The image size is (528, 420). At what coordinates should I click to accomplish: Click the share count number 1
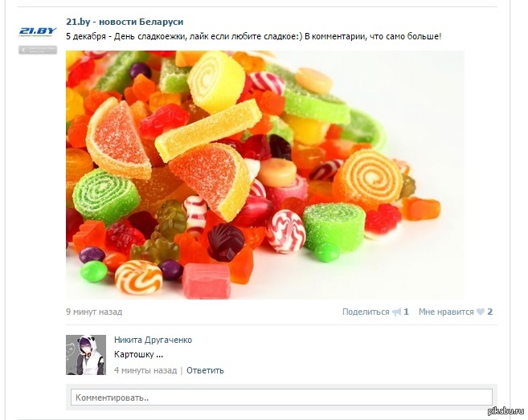click(x=406, y=312)
